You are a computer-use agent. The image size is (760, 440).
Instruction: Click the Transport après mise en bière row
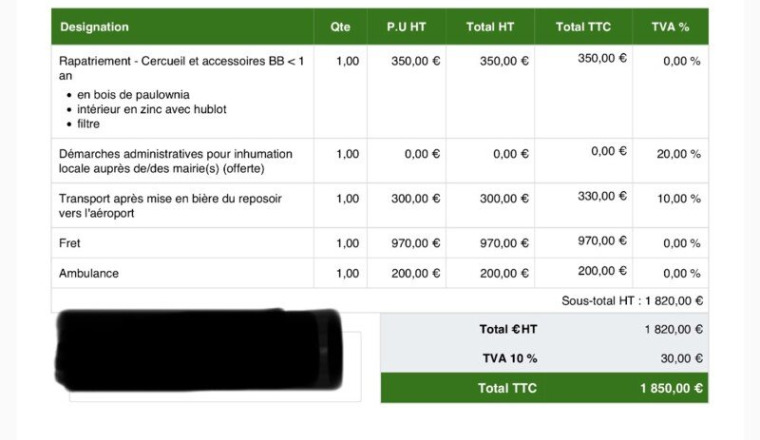(380, 205)
